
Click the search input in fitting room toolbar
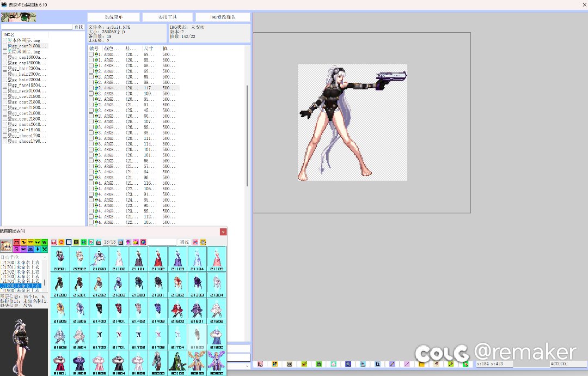(x=162, y=242)
